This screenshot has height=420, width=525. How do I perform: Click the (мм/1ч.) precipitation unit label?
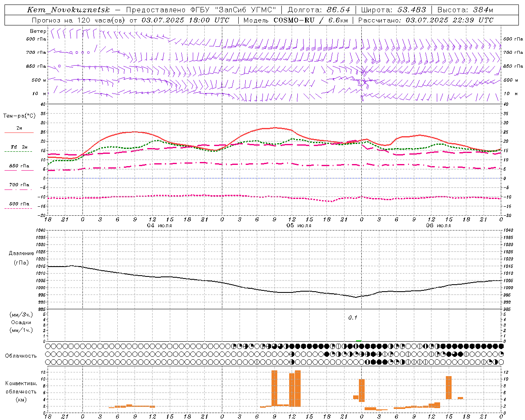[x=21, y=330]
